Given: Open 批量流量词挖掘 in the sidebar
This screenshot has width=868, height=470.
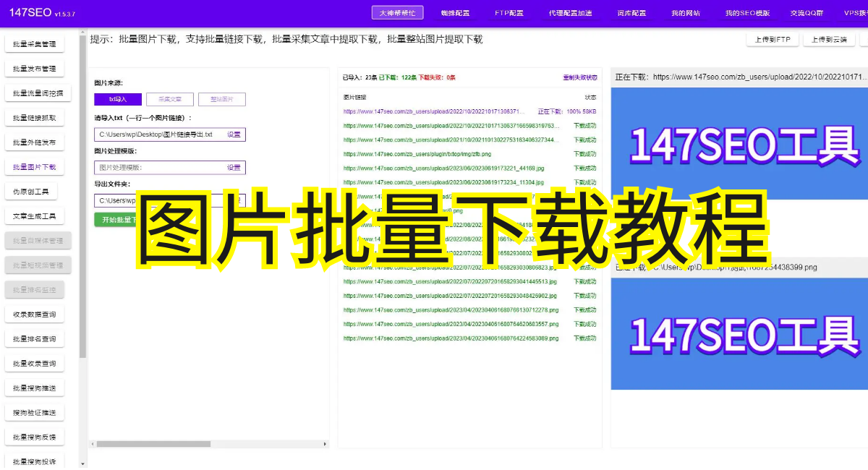Looking at the screenshot, I should coord(38,94).
